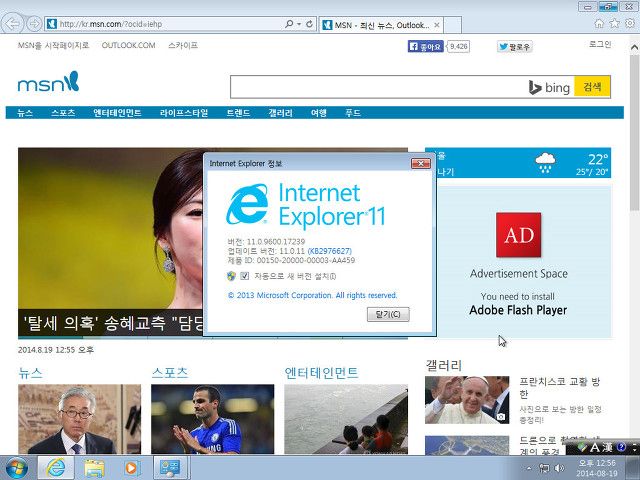
Task: Click the msn butterfly logo
Action: [48, 82]
